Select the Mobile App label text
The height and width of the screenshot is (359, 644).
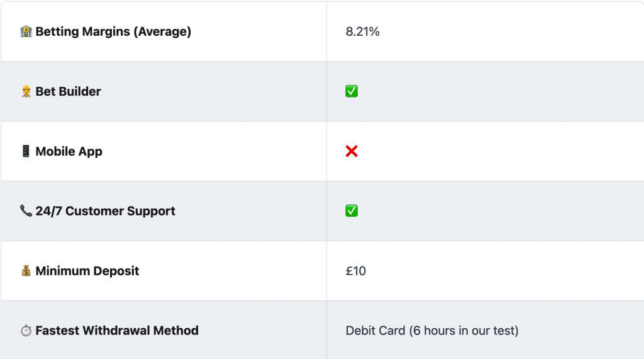[x=69, y=152]
